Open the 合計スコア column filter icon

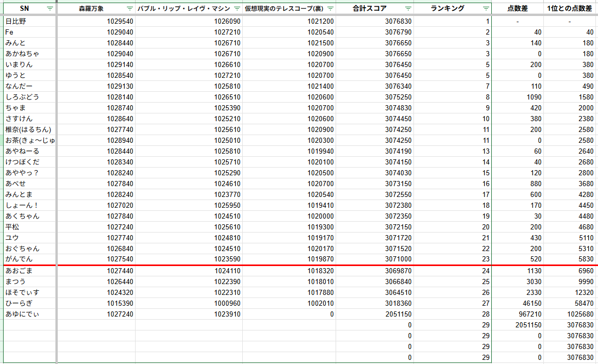coord(408,8)
